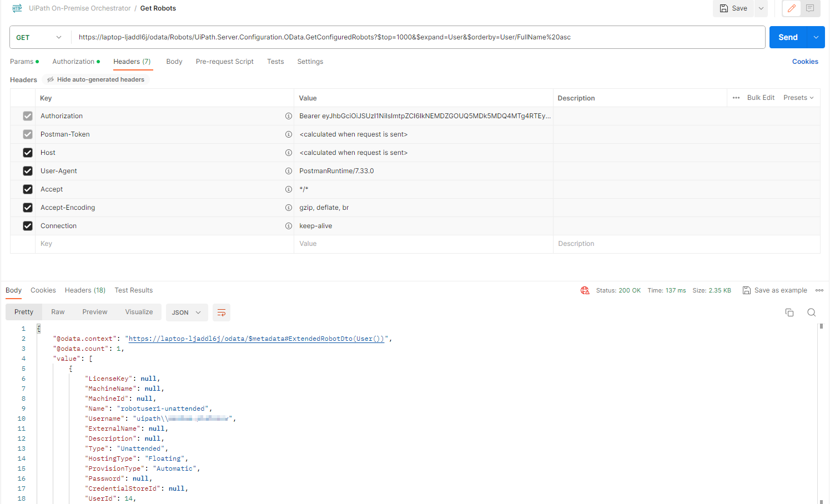Uncheck the Host header
The width and height of the screenshot is (830, 504).
pos(28,153)
